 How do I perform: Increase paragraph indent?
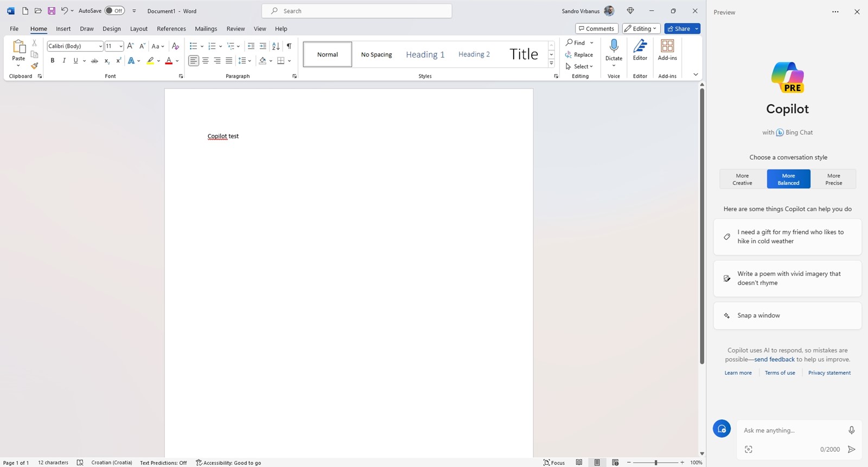(x=263, y=46)
